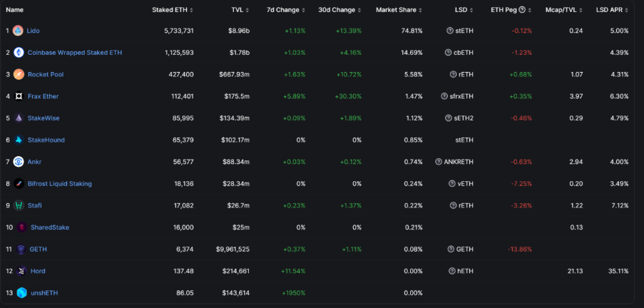Select the -7.25% ETH peg value

click(x=520, y=183)
